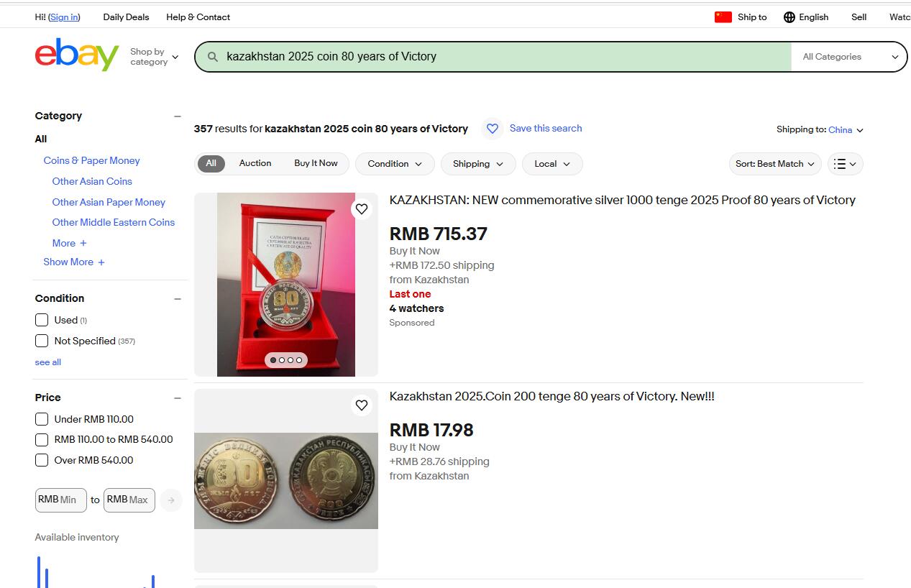Click the Save this search heart icon
This screenshot has height=588, width=911.
[x=493, y=129]
